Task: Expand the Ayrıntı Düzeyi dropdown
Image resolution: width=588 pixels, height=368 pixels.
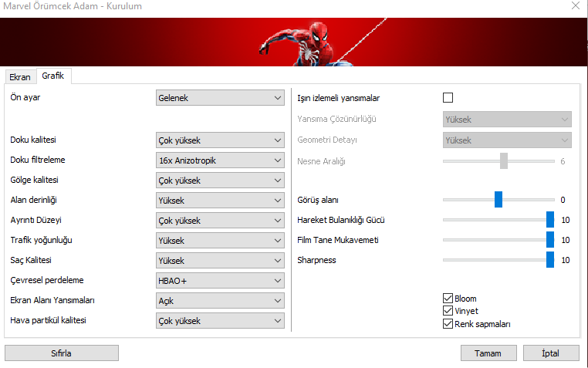Action: [220, 221]
